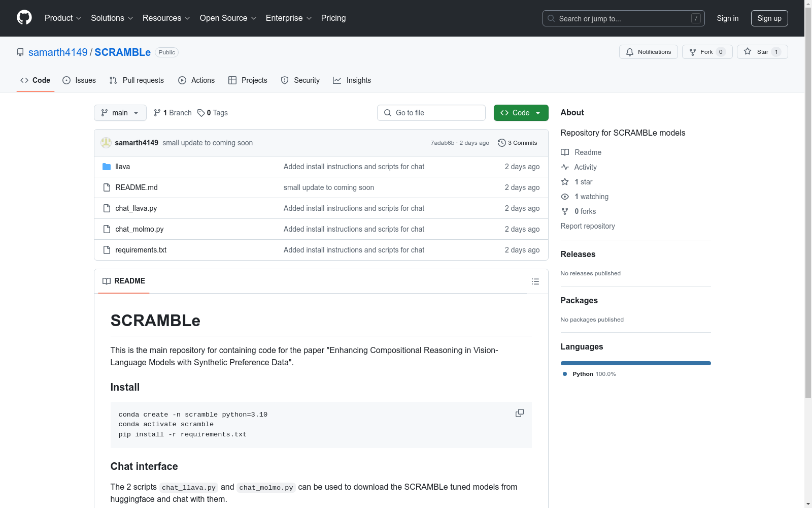Image resolution: width=812 pixels, height=508 pixels.
Task: Click the branch icon next to 1 Branch
Action: pyautogui.click(x=157, y=113)
